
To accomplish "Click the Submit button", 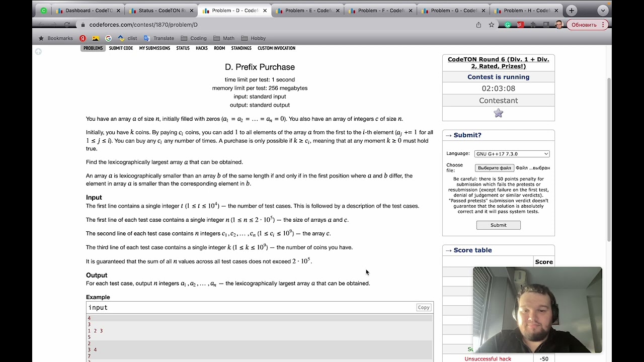I will pos(499,225).
